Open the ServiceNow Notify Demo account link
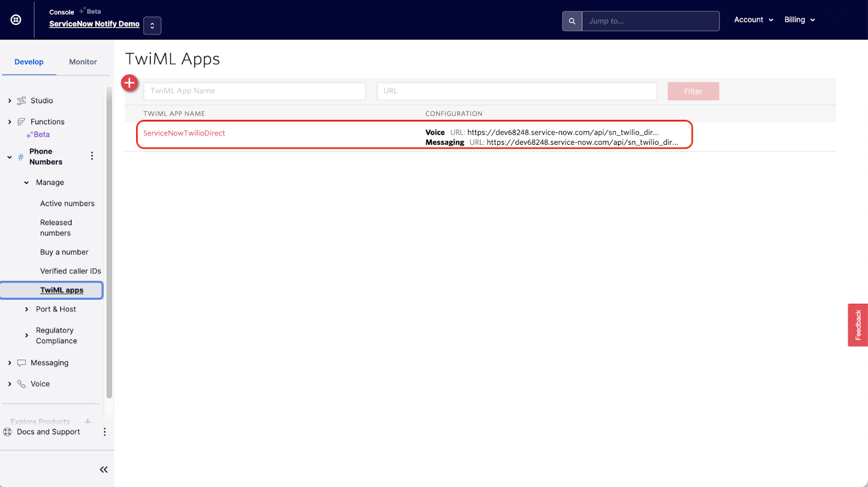The image size is (868, 487). click(x=94, y=24)
